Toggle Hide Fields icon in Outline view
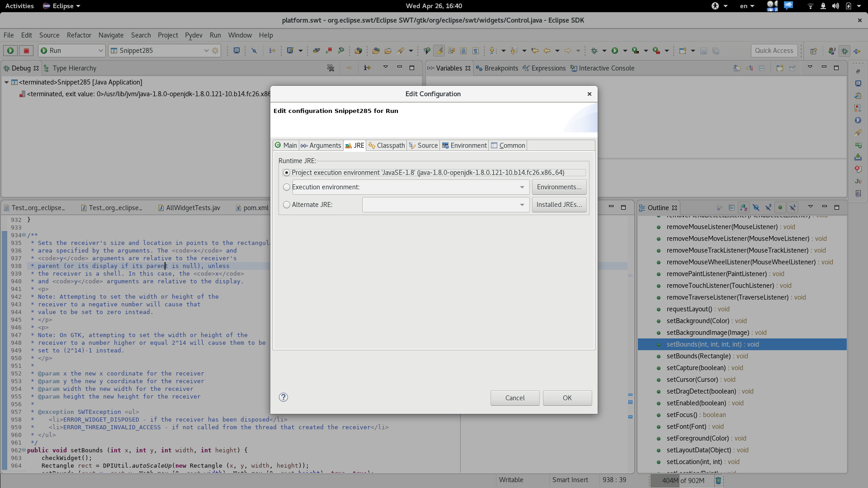Viewport: 868px width, 488px height. [x=756, y=207]
